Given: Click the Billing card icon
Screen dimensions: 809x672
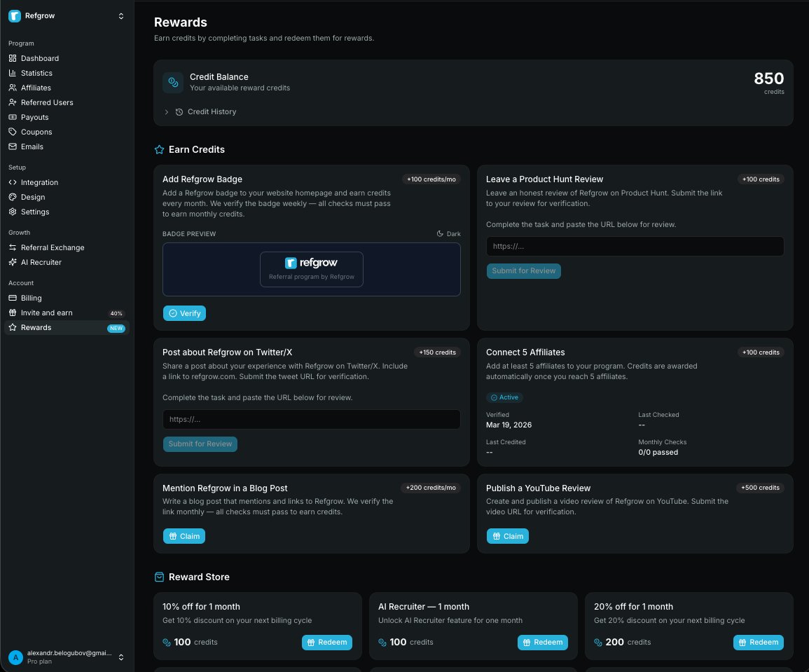Looking at the screenshot, I should pos(13,298).
